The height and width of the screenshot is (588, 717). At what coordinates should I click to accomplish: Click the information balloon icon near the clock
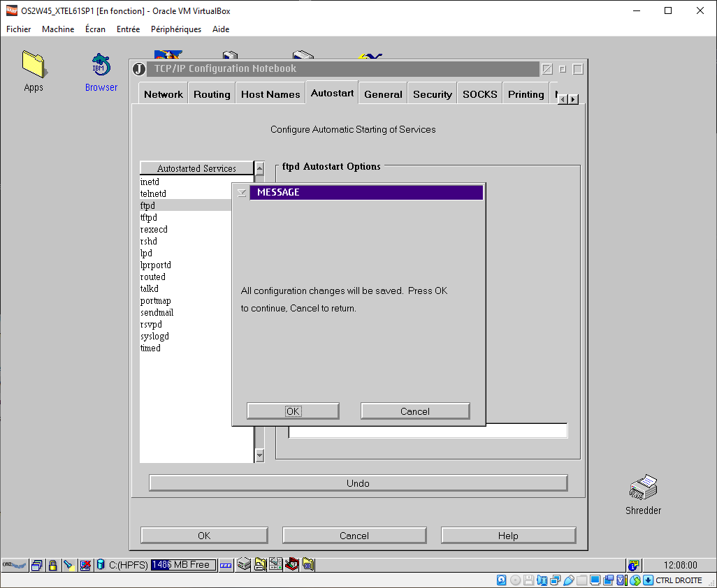(x=633, y=565)
